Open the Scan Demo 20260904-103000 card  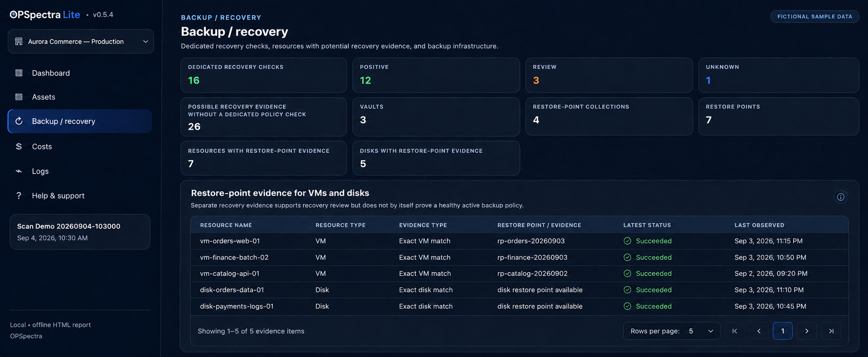80,232
